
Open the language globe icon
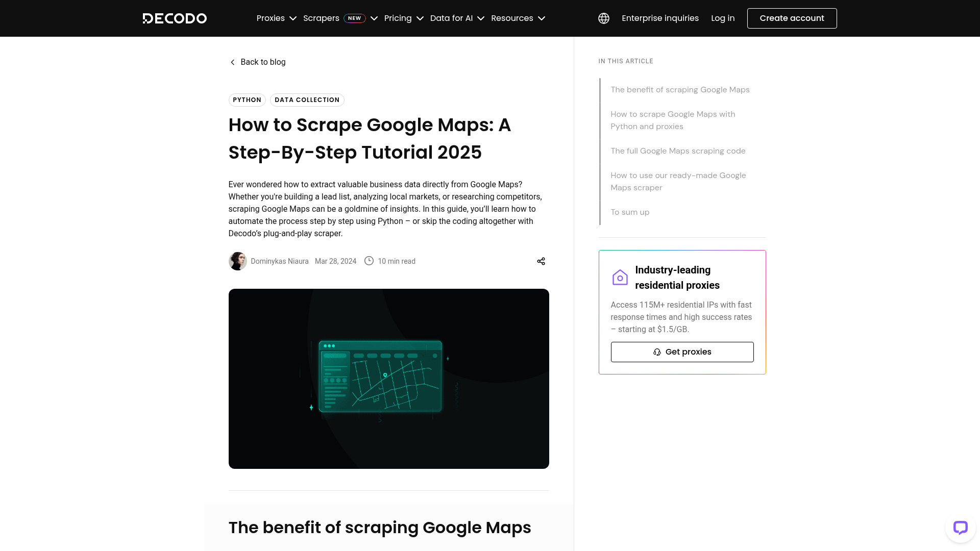click(604, 18)
